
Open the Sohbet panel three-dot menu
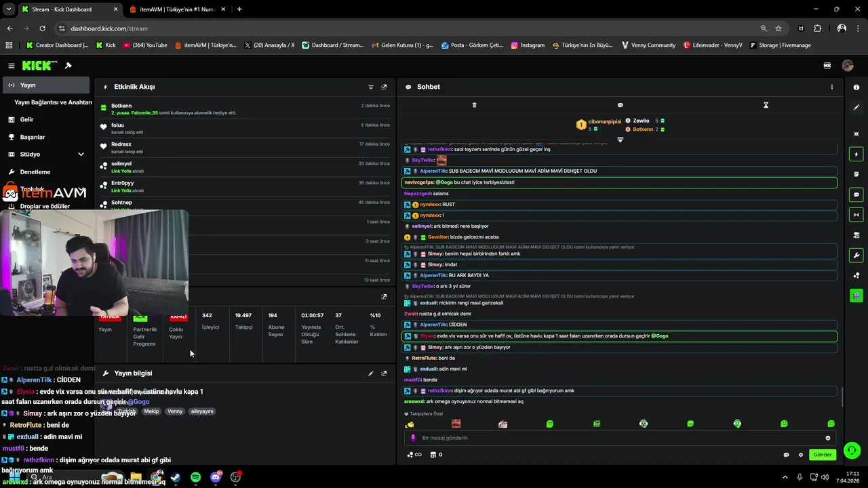point(832,87)
